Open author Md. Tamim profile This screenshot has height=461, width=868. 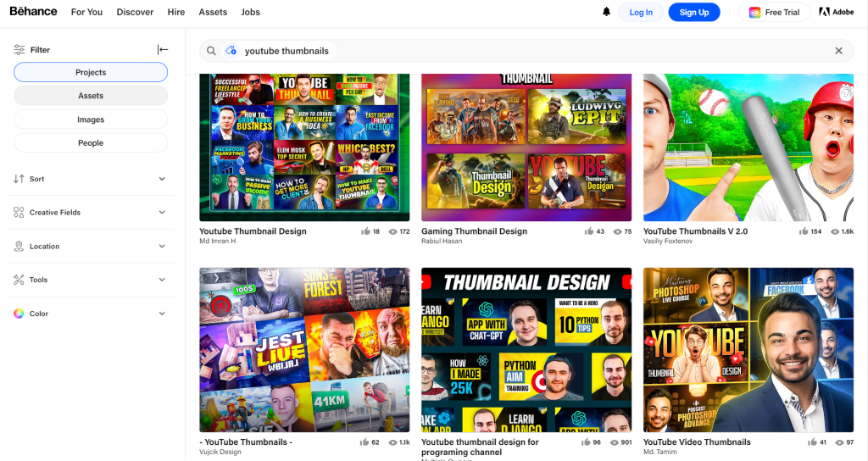coord(659,453)
